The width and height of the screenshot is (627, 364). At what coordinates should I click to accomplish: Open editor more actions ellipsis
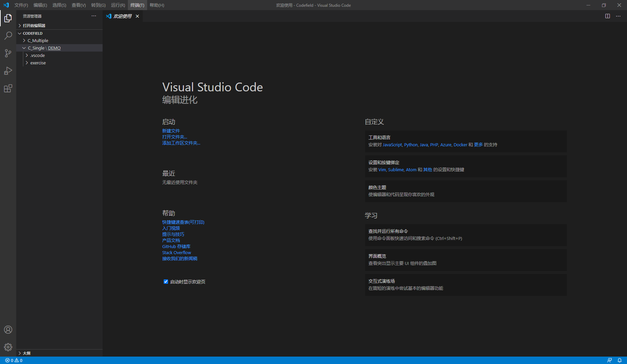pyautogui.click(x=618, y=16)
